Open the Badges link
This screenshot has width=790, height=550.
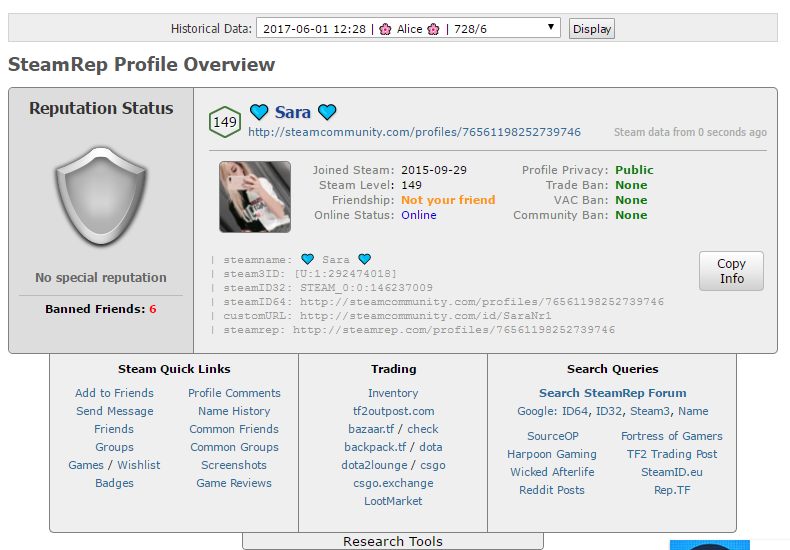coord(114,483)
